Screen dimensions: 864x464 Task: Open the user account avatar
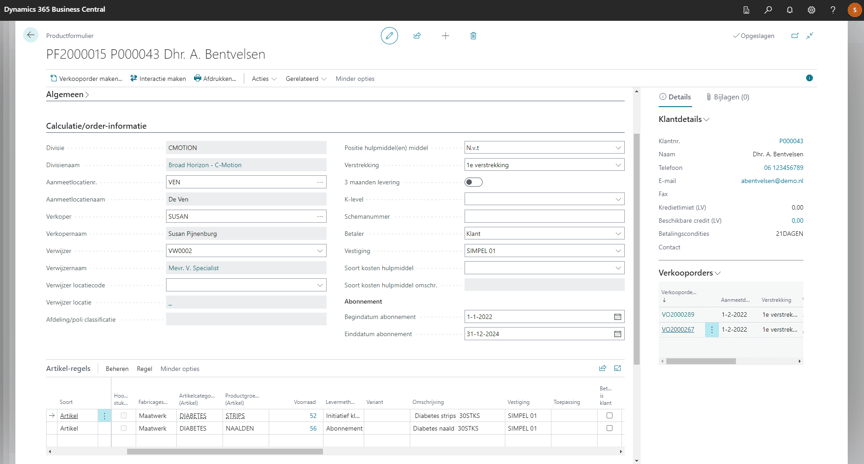855,10
